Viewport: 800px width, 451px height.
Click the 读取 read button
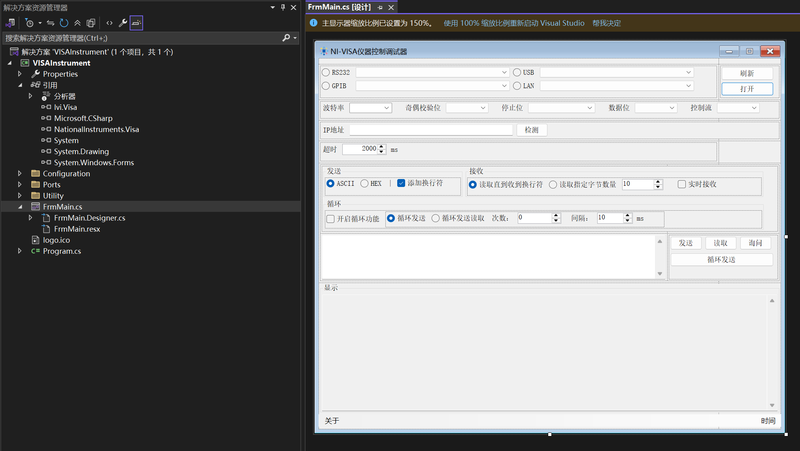720,243
